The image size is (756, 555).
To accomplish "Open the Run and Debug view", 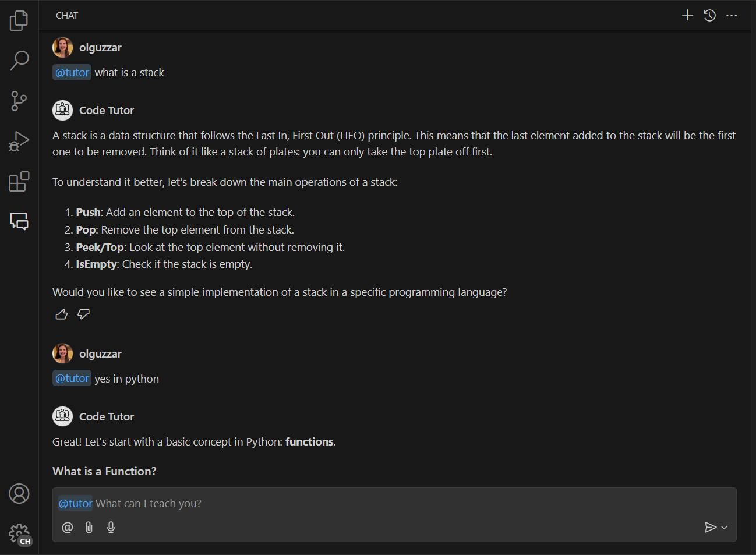I will coord(19,141).
